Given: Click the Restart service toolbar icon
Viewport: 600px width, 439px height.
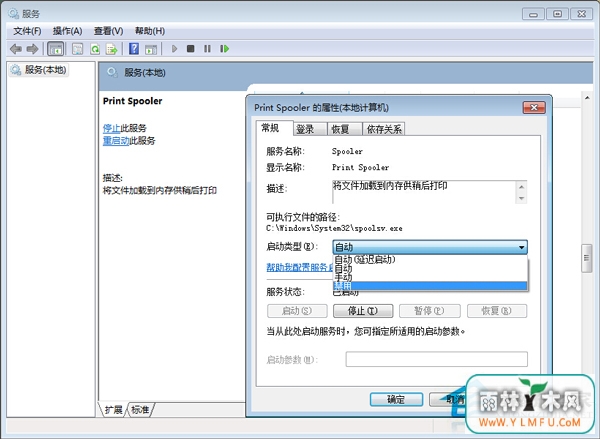Looking at the screenshot, I should pos(224,49).
